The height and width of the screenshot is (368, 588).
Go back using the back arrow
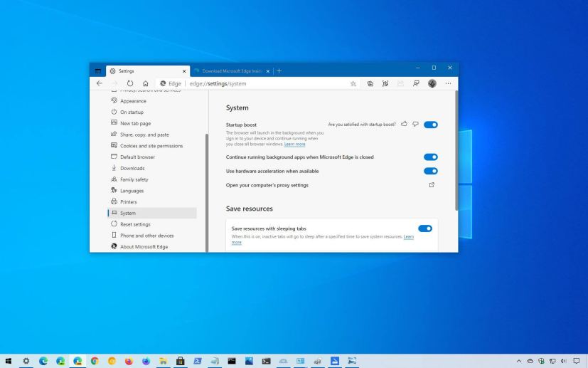point(100,83)
